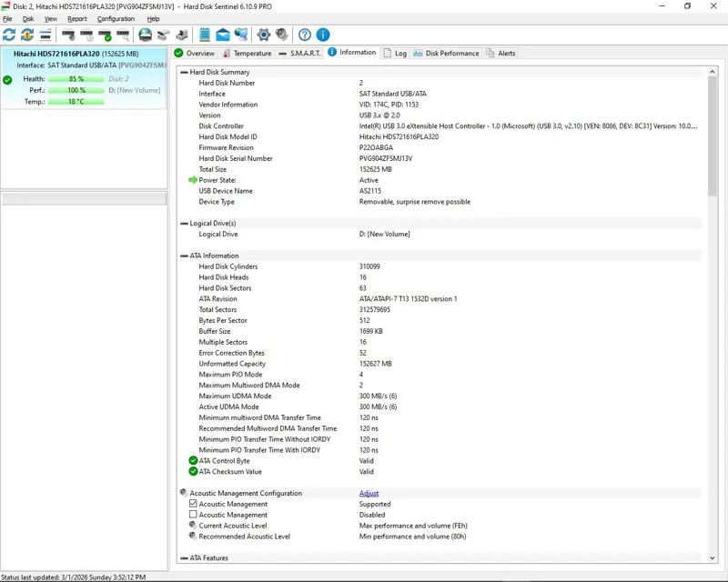The width and height of the screenshot is (728, 582).
Task: Click the globe over disk toolbar icon
Action: [146, 35]
